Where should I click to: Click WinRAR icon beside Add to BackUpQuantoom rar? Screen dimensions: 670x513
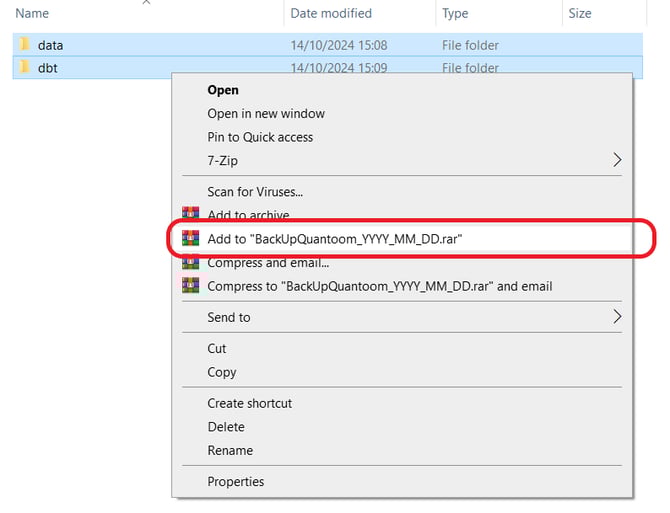click(x=190, y=238)
